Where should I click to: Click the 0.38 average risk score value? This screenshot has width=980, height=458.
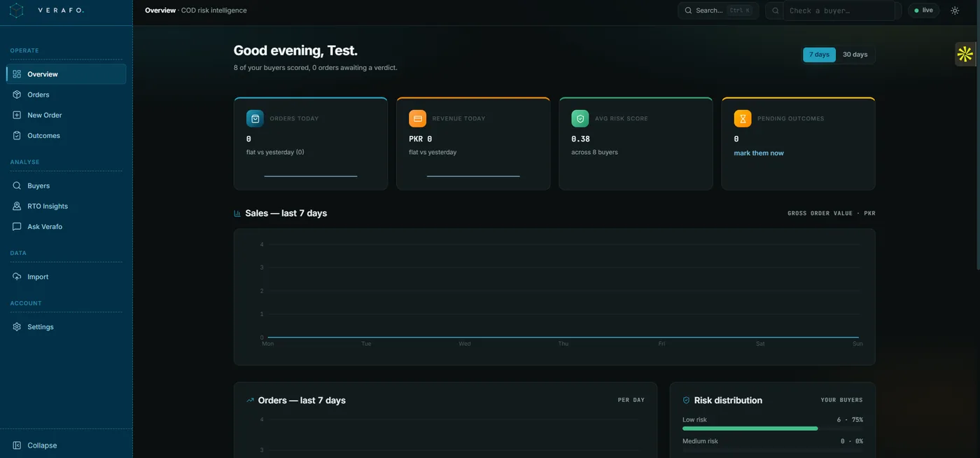coord(580,139)
